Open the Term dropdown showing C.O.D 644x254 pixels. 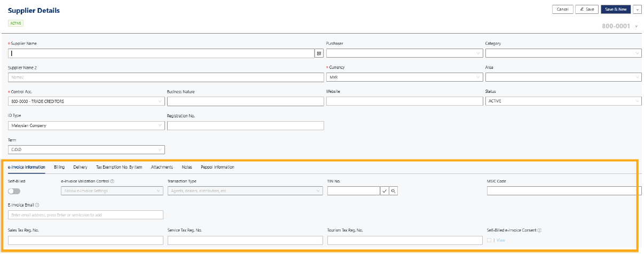pyautogui.click(x=87, y=150)
